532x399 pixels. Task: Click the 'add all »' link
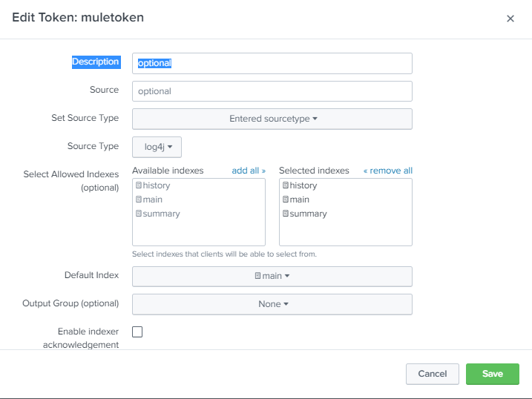click(x=249, y=171)
